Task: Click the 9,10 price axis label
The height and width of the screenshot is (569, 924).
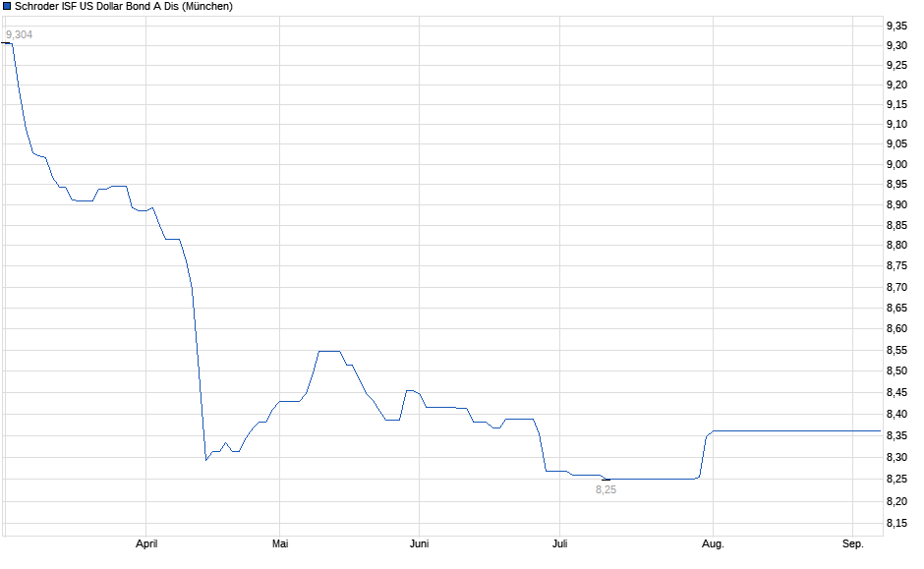Action: [x=896, y=124]
